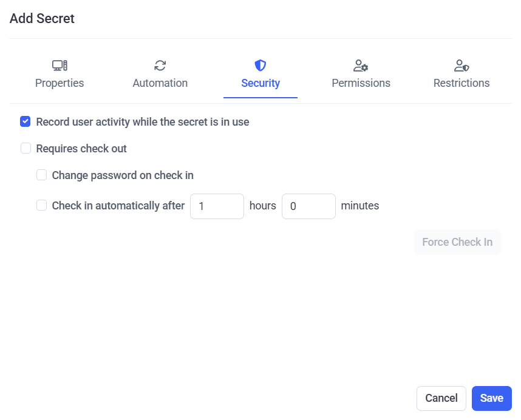Switch to the Properties tab label
This screenshot has height=420, width=521.
click(60, 83)
